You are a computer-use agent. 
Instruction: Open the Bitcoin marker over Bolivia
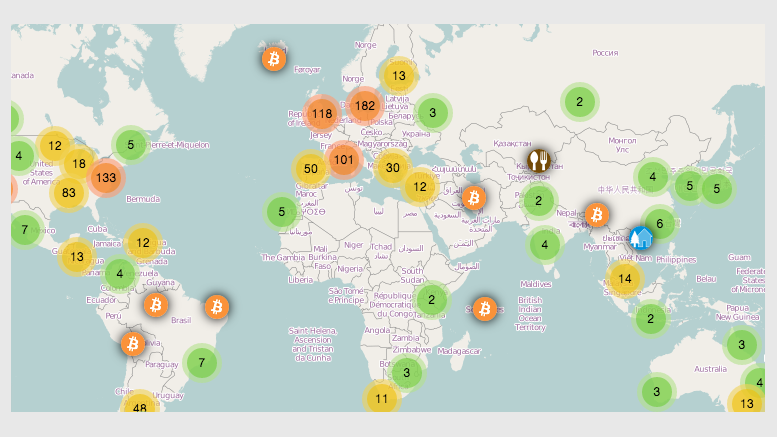pos(133,343)
